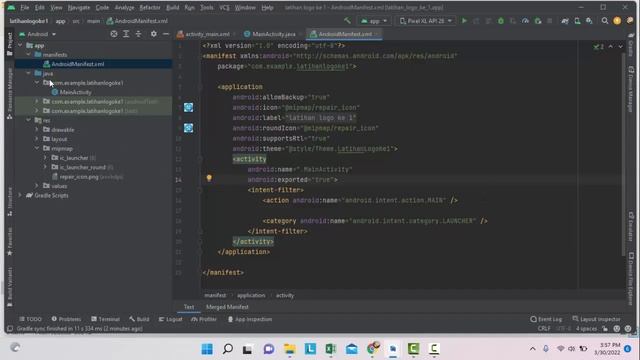Open Search Everywhere magnifier icon
The image size is (640, 360).
(605, 21)
